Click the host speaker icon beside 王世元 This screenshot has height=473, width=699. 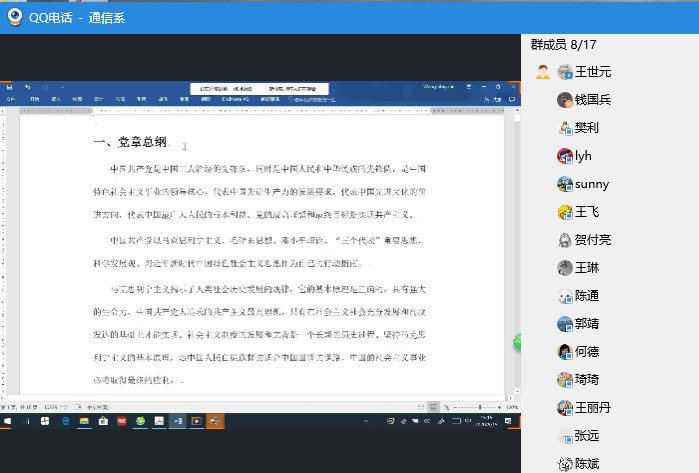click(543, 72)
